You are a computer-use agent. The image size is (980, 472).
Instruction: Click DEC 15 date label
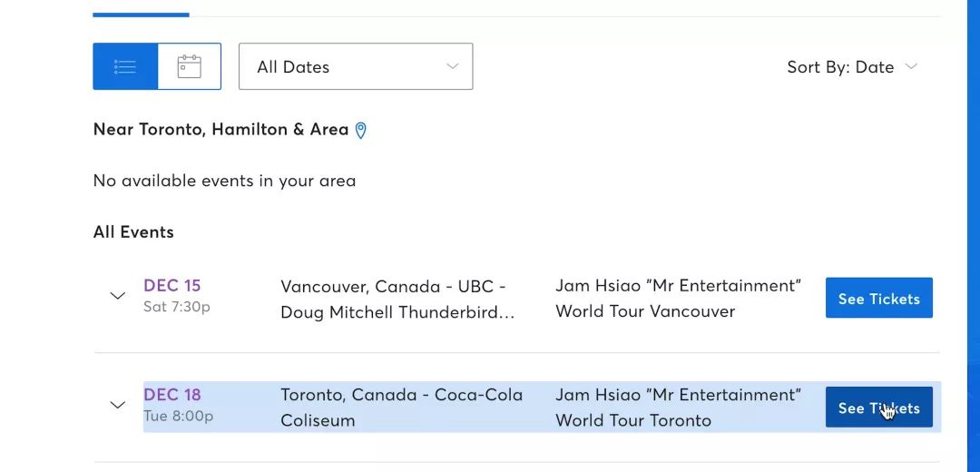pyautogui.click(x=171, y=286)
